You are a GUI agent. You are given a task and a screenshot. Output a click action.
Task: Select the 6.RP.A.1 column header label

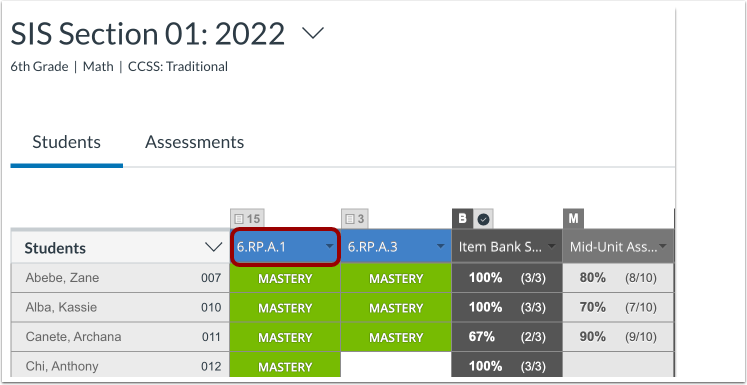pyautogui.click(x=261, y=247)
